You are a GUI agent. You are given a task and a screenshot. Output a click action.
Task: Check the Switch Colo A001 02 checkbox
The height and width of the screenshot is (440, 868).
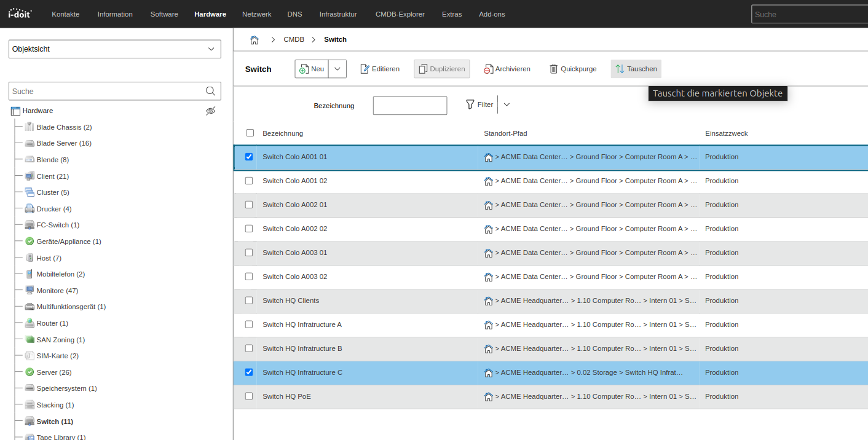click(x=249, y=181)
